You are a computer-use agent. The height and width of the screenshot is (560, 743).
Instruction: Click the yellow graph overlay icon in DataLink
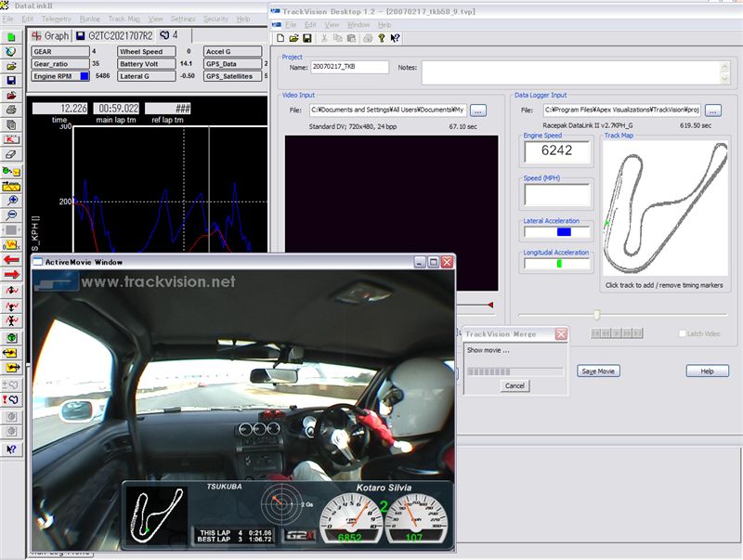tap(11, 186)
